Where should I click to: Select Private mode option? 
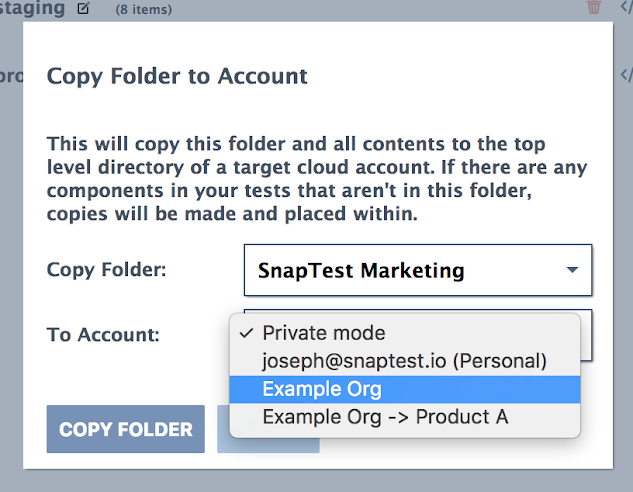tap(405, 333)
